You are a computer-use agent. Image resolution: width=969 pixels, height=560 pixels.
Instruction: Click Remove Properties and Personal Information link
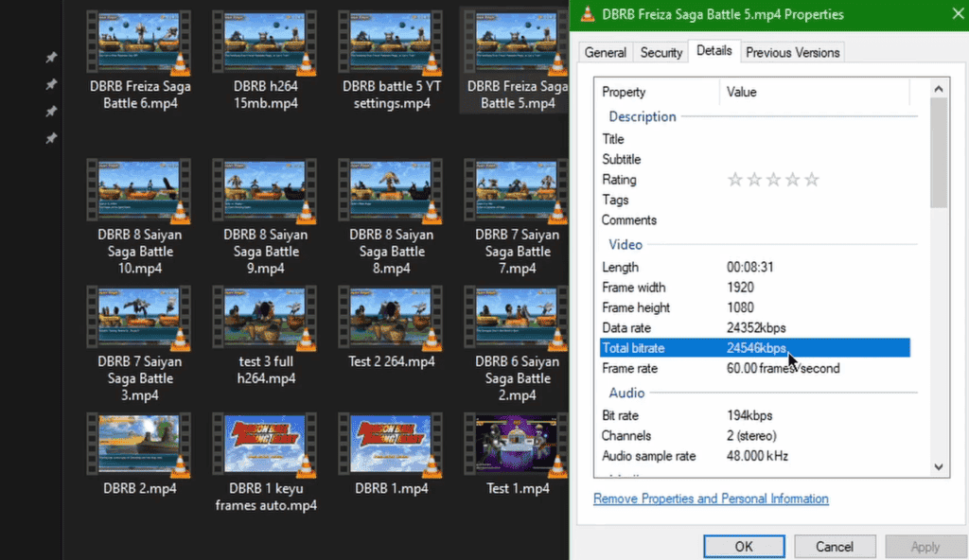click(x=711, y=499)
